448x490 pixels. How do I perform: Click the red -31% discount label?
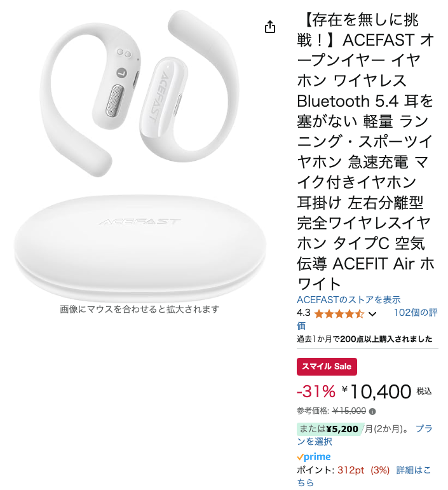tap(316, 391)
